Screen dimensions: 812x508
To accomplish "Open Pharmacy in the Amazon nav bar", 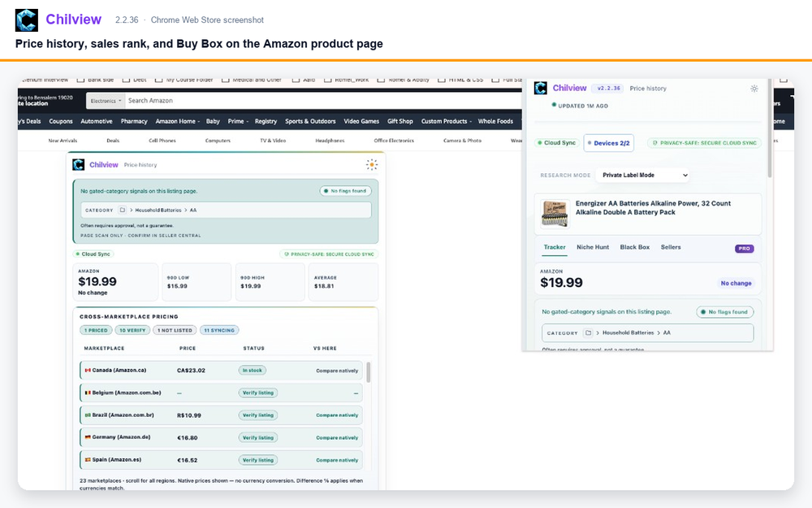I will coord(134,121).
